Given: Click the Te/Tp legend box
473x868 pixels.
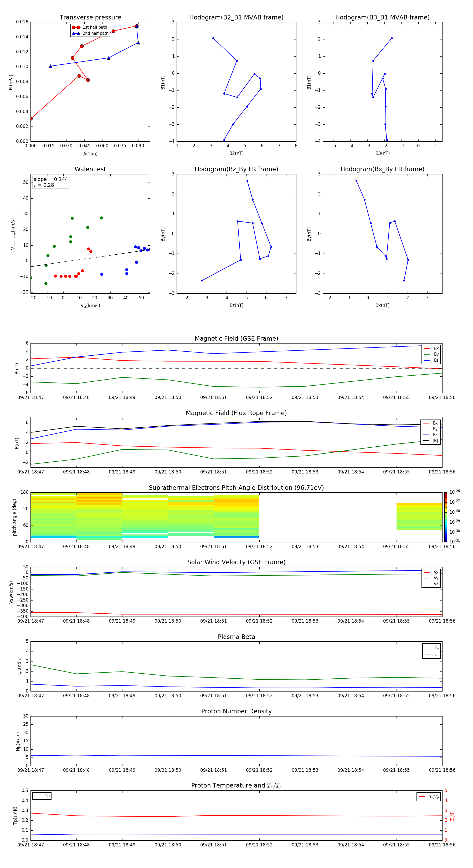Looking at the screenshot, I should coord(429,796).
